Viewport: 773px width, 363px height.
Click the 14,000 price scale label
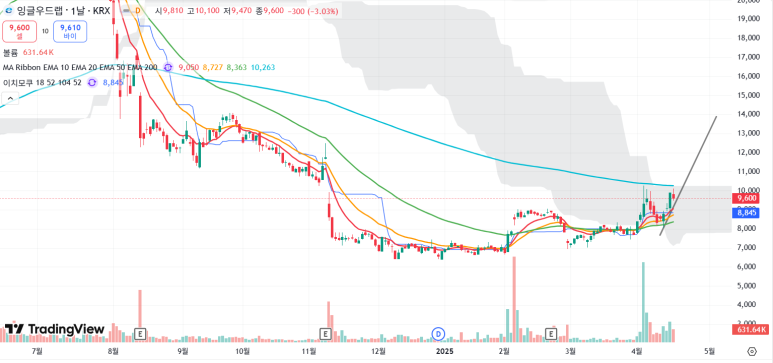tap(747, 114)
